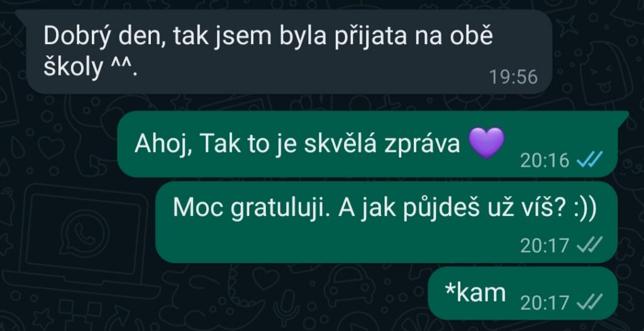Tap the purple heart emoji

pos(486,143)
